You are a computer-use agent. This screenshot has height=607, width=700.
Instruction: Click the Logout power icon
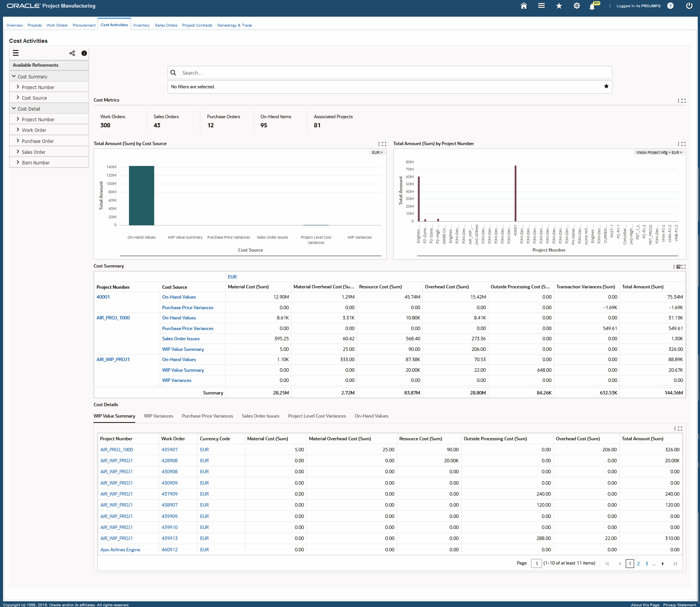(689, 6)
